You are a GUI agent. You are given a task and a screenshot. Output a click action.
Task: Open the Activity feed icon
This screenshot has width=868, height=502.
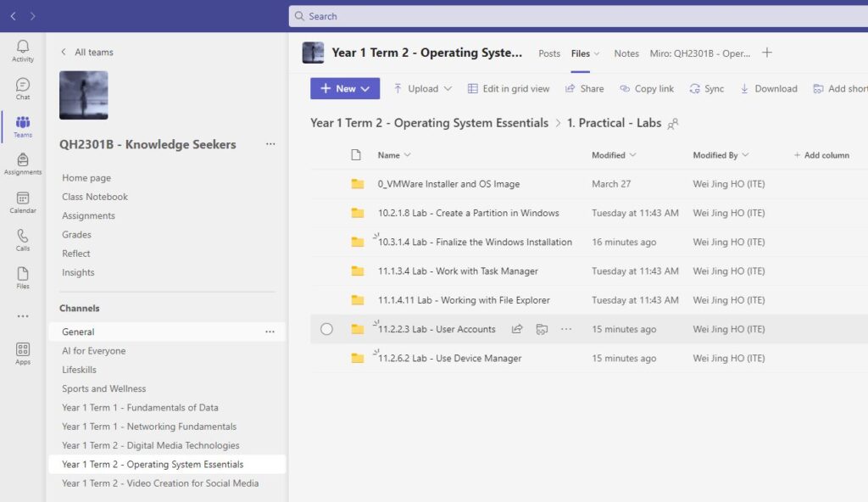(23, 51)
